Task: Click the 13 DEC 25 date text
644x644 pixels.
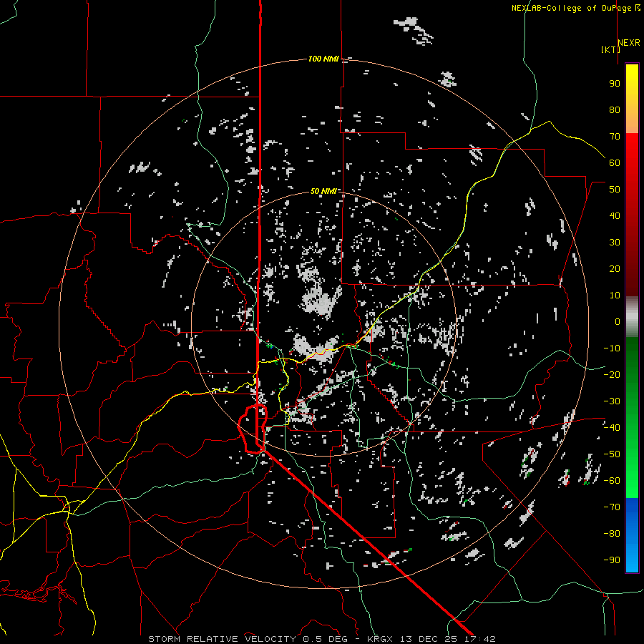Action: coord(429,639)
